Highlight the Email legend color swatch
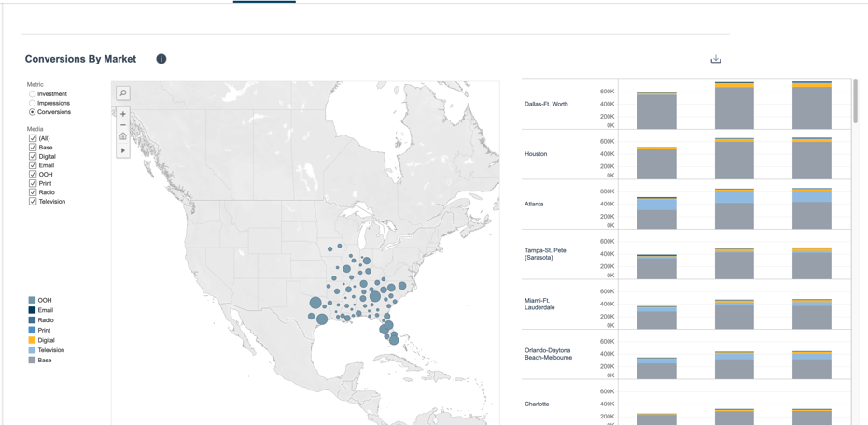Screen dimensions: 868x425 (32, 310)
